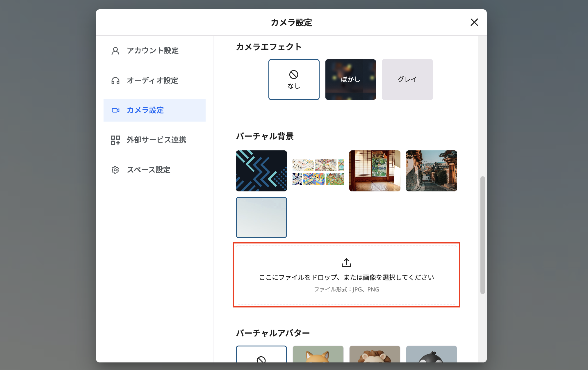Viewport: 588px width, 370px height.
Task: Choose the Japanese room window background
Action: click(375, 171)
